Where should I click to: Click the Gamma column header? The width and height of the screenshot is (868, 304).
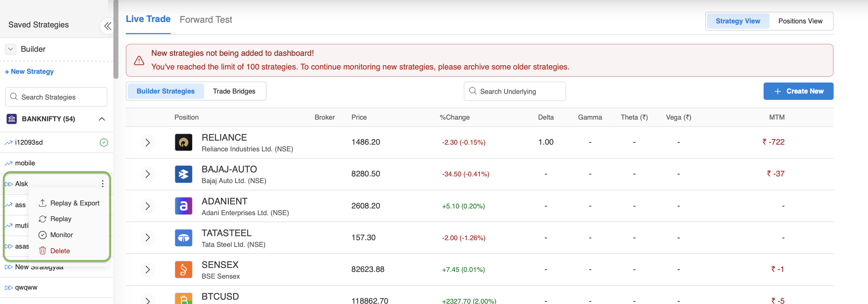(590, 117)
